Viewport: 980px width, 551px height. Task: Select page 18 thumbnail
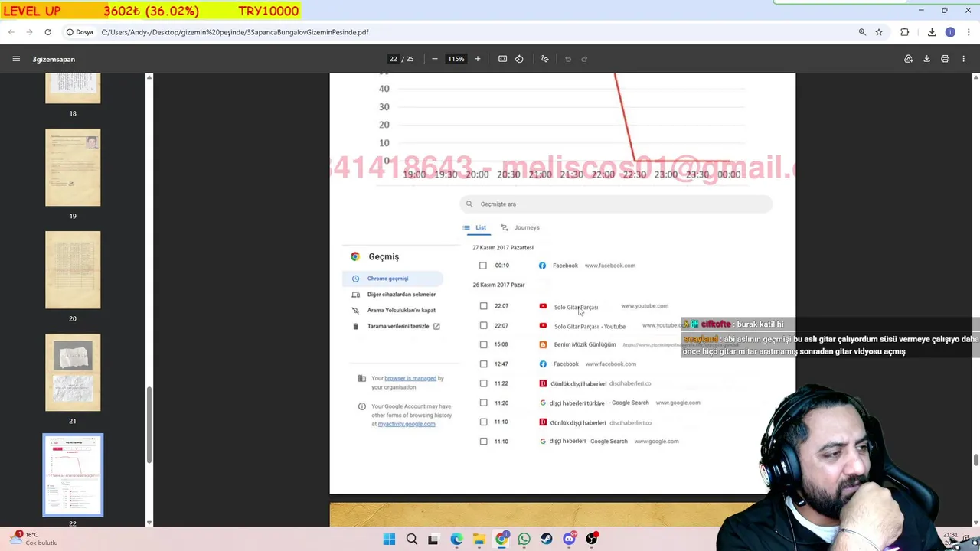point(73,89)
